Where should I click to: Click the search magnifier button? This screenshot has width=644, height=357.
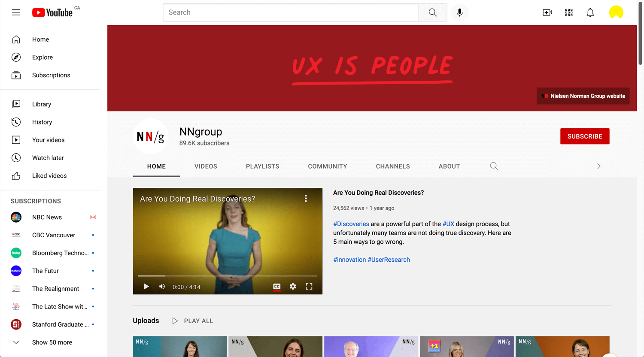coord(433,12)
